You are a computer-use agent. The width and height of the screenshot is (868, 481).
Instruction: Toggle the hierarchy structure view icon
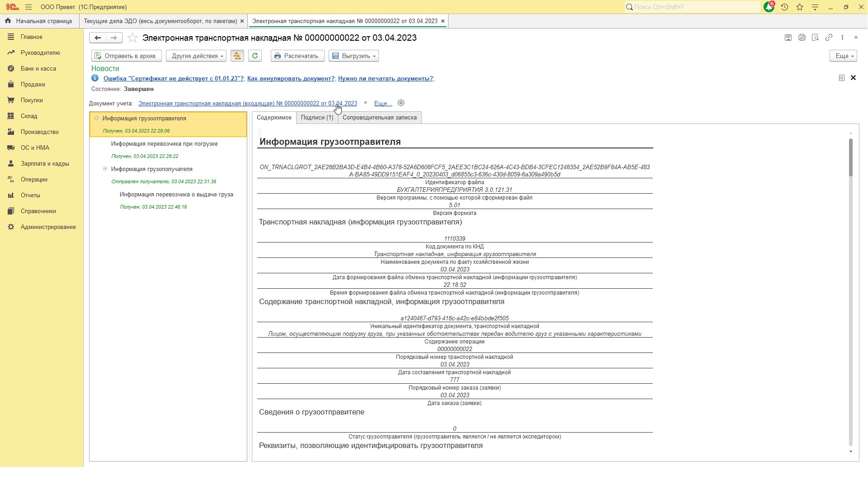pos(237,56)
